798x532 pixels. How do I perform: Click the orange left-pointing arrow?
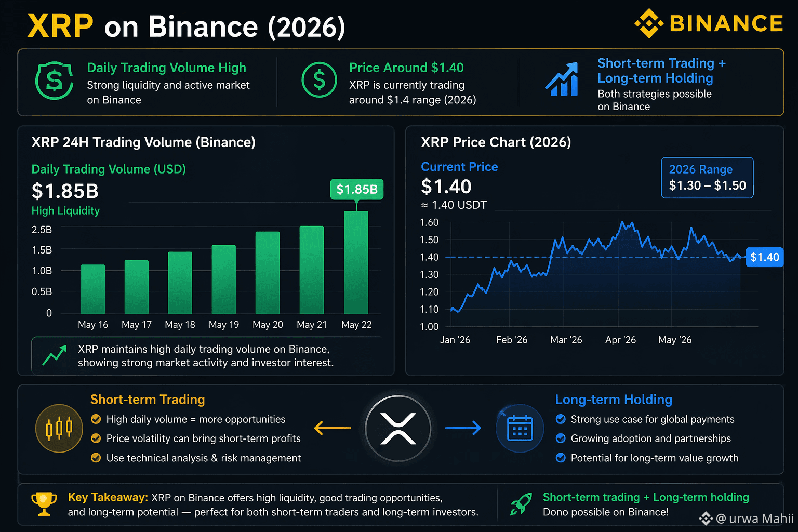332,428
